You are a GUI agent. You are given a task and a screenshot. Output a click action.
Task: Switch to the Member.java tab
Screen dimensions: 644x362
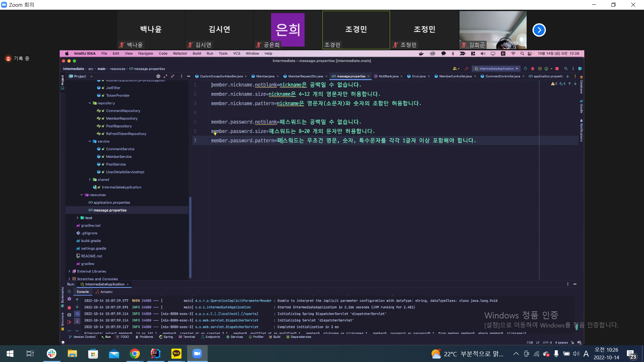[265, 76]
